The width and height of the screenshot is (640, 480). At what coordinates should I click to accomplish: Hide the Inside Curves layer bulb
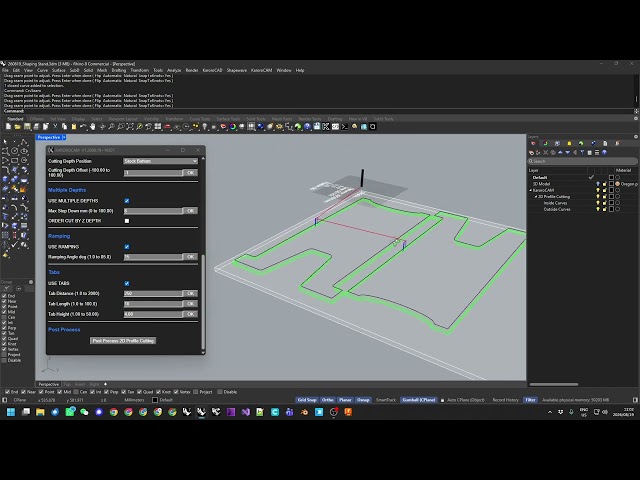[x=598, y=203]
